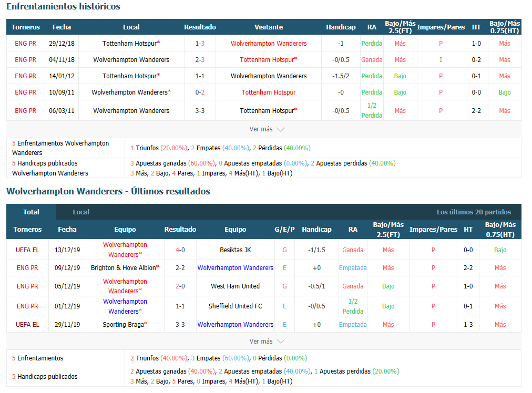Click 'Enfrentamientos históricos' section heading
Viewport: 532px width, 393px height.
[x=64, y=6]
